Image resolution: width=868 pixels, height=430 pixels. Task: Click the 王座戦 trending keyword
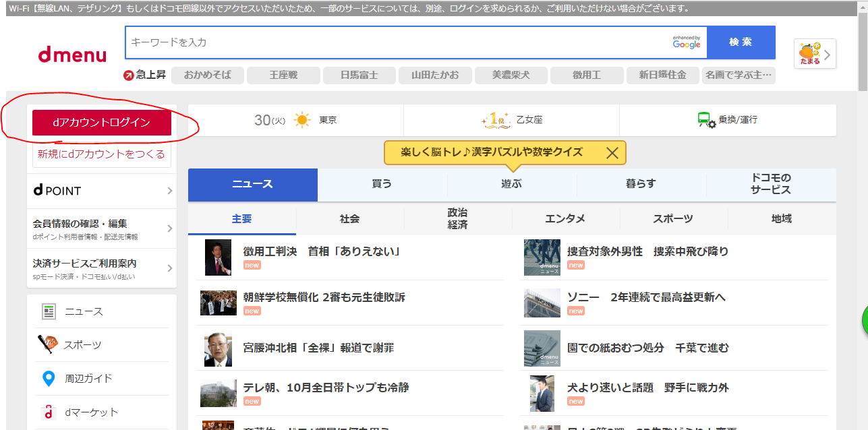point(283,75)
